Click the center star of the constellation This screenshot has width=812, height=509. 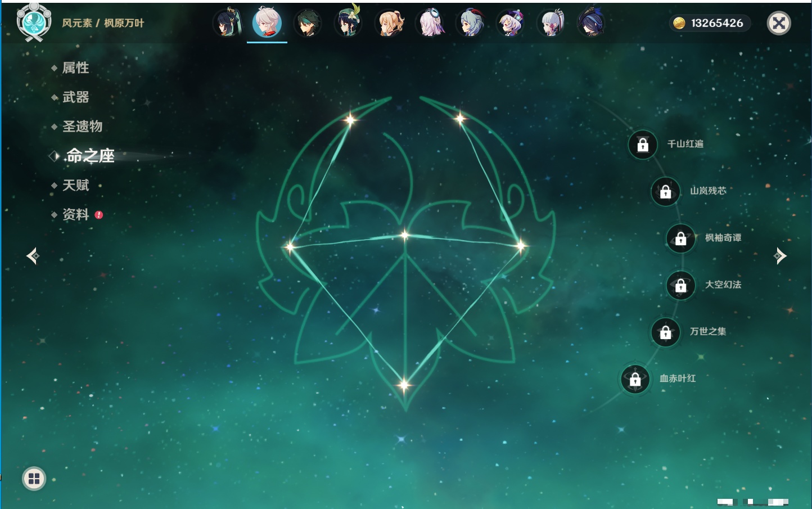click(405, 235)
